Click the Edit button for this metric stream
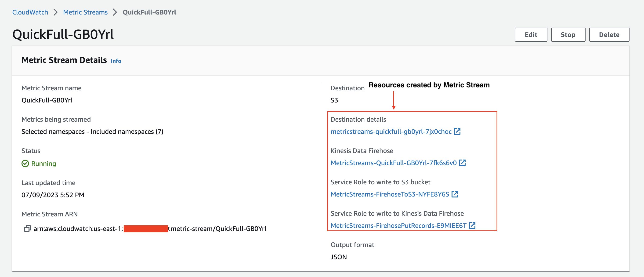Image resolution: width=644 pixels, height=277 pixels. (x=531, y=35)
